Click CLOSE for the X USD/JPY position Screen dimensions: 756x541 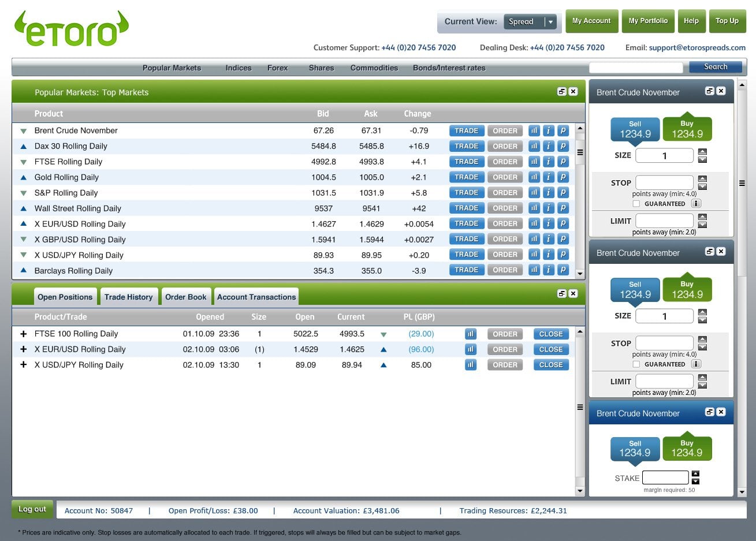(x=551, y=365)
